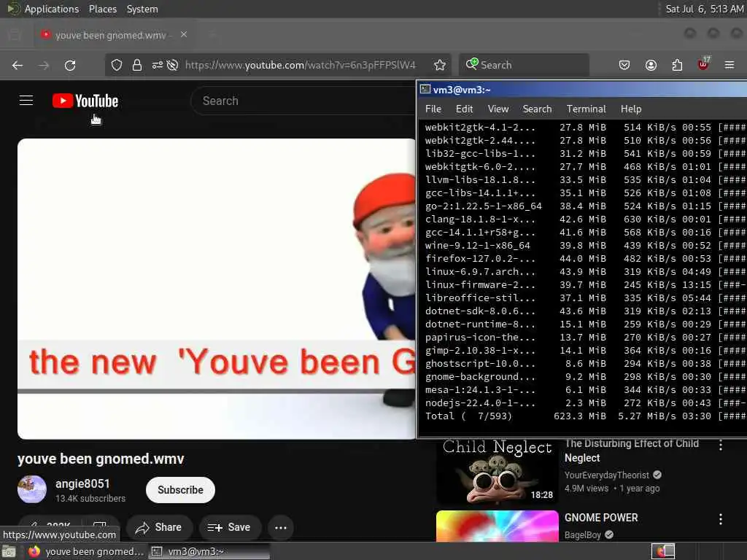
Task: Switch to the Firefox taskbar entry
Action: [86, 551]
